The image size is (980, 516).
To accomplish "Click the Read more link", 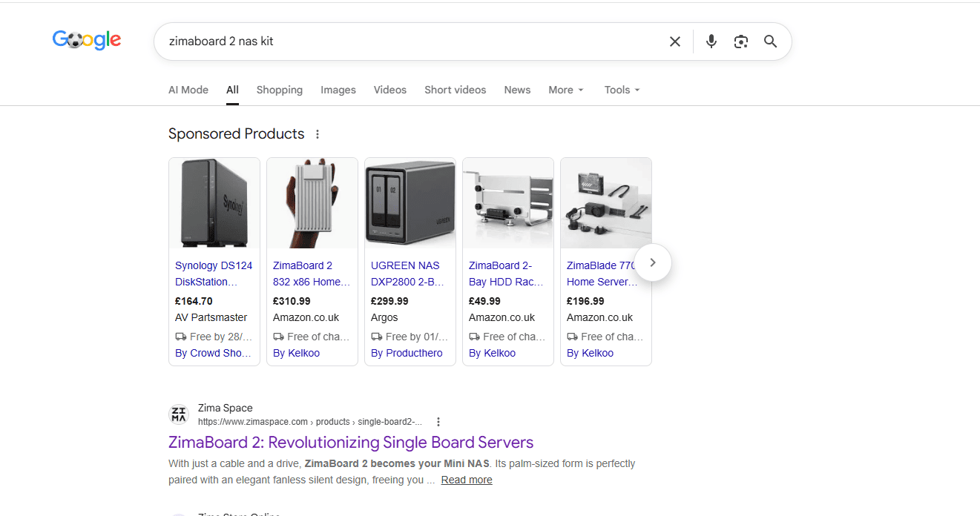I will coord(467,480).
